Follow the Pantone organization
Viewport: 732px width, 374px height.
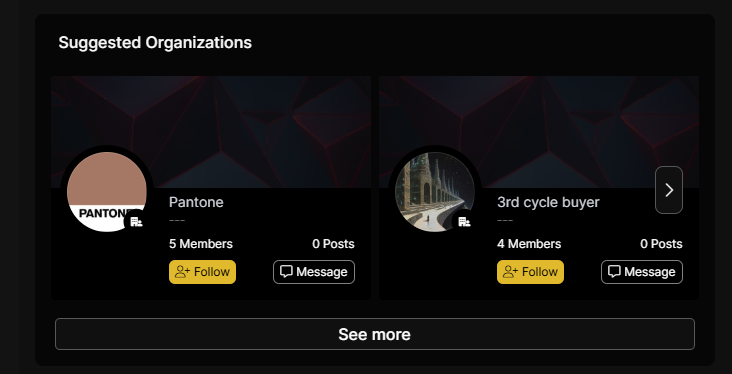[202, 272]
